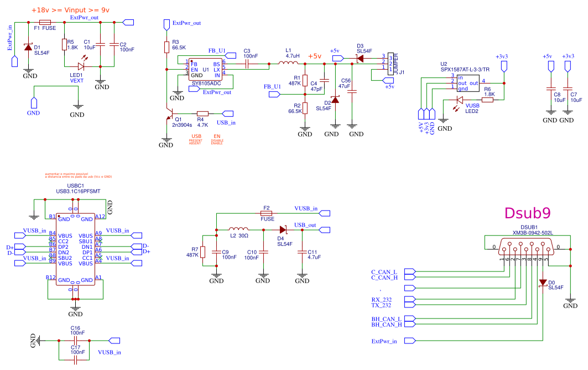Select resistor R3 66.5K

167,47
